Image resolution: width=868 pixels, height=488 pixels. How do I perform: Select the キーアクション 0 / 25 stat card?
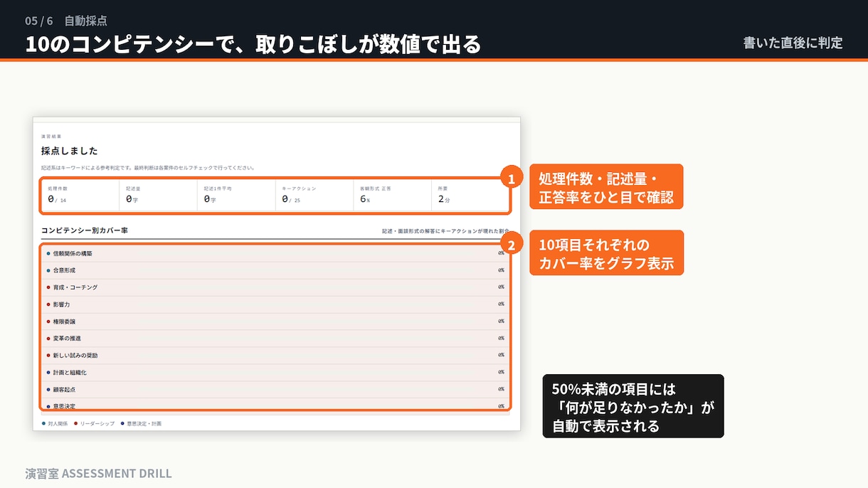(x=314, y=196)
